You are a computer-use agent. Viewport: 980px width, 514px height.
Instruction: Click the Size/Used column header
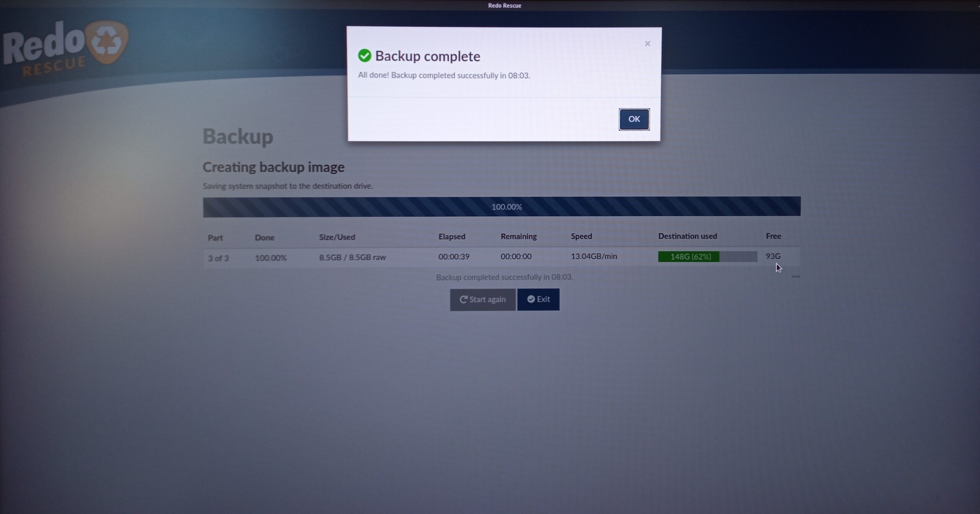[337, 237]
